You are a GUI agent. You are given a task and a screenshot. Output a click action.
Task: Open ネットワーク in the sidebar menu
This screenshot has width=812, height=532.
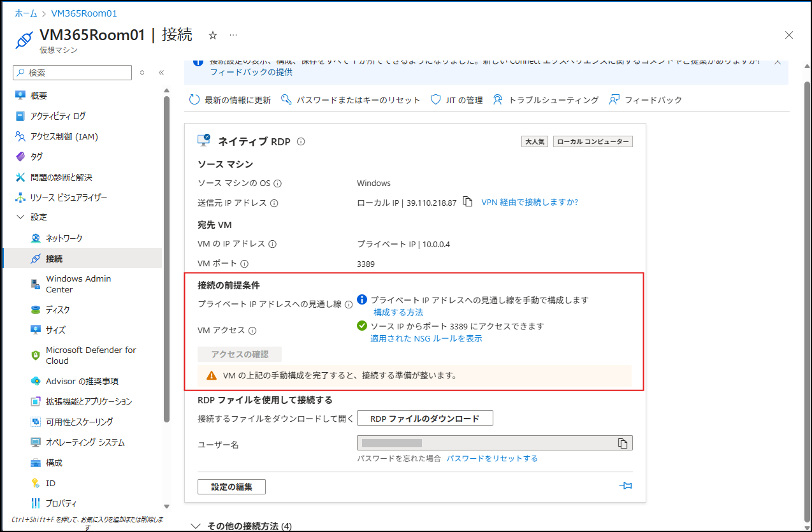[x=64, y=238]
